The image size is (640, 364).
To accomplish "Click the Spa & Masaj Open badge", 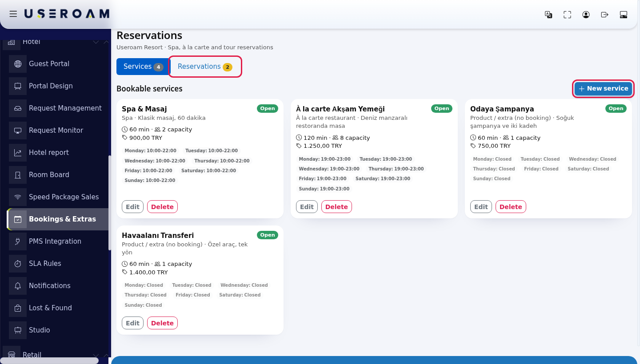I will click(x=268, y=108).
